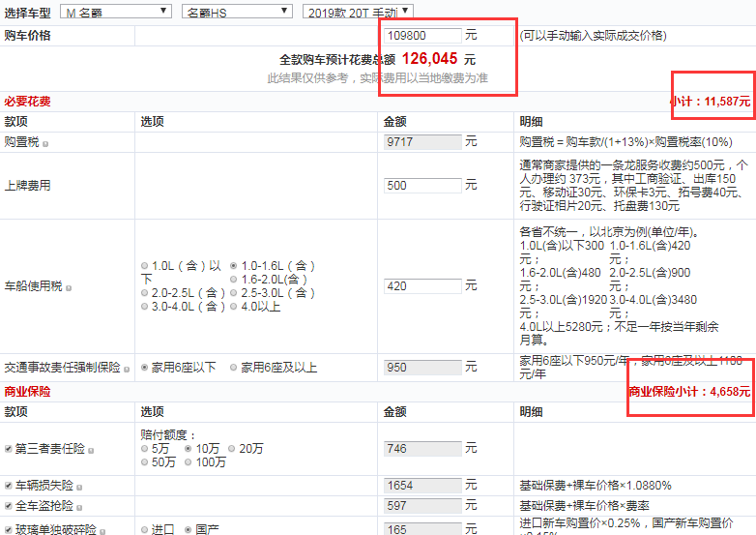Screen dimensions: 756x535
Task: Open the model dropdown showing 名爵HS
Action: (x=237, y=12)
